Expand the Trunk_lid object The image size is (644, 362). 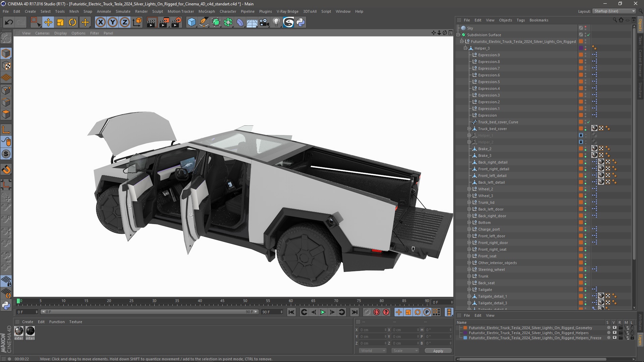click(469, 202)
